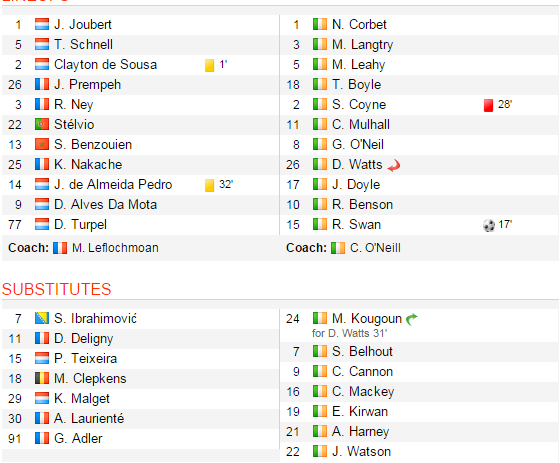The width and height of the screenshot is (560, 463).
Task: Open player J. Joubert's profile
Action: 83,25
